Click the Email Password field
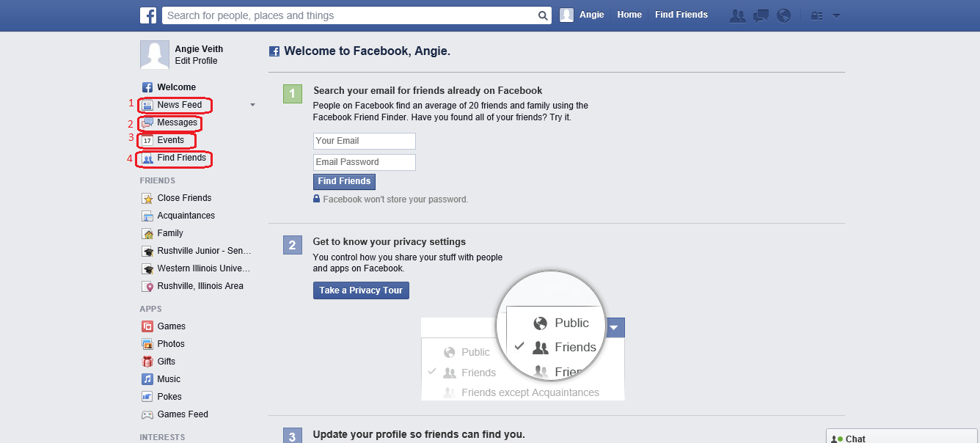The height and width of the screenshot is (443, 980). (x=365, y=162)
